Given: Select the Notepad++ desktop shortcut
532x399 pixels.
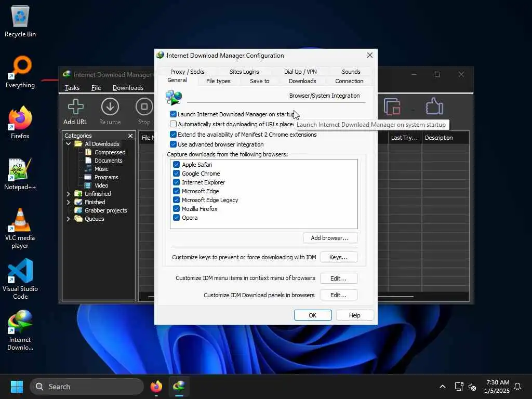Looking at the screenshot, I should (x=20, y=174).
